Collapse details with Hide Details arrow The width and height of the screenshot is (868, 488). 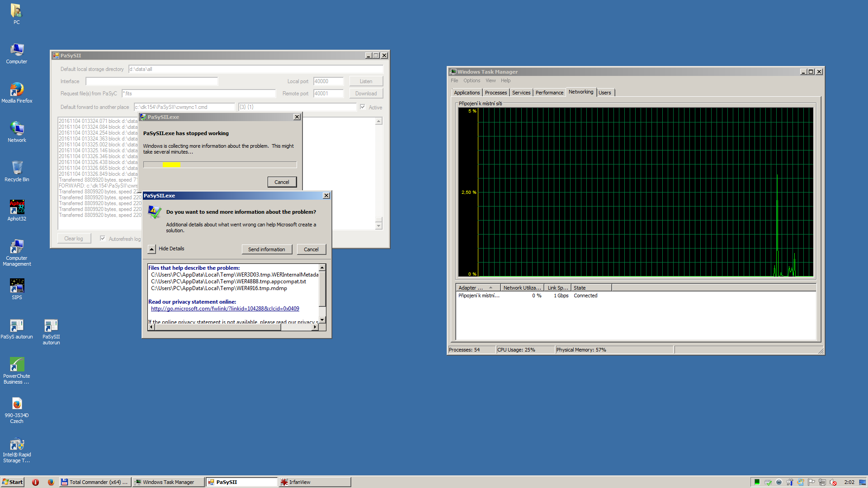click(152, 249)
